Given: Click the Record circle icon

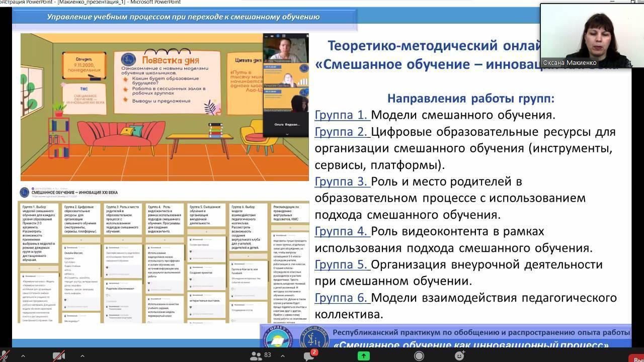Looking at the screenshot, I should coord(419,356).
